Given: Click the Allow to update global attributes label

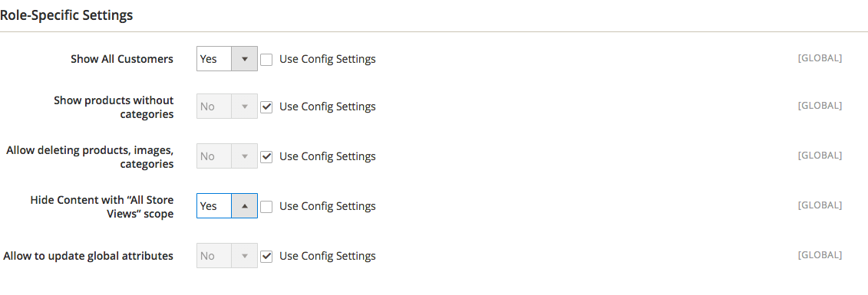Looking at the screenshot, I should pyautogui.click(x=88, y=256).
